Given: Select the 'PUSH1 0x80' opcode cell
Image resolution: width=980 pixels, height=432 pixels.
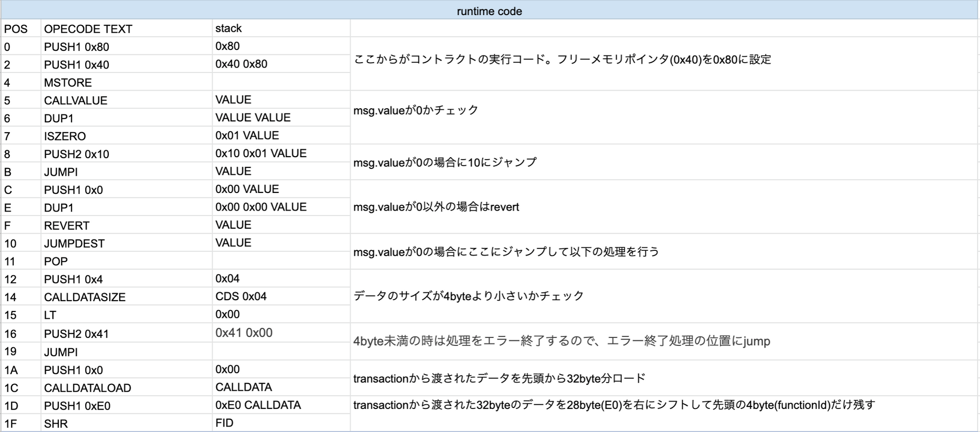Looking at the screenshot, I should (x=127, y=47).
